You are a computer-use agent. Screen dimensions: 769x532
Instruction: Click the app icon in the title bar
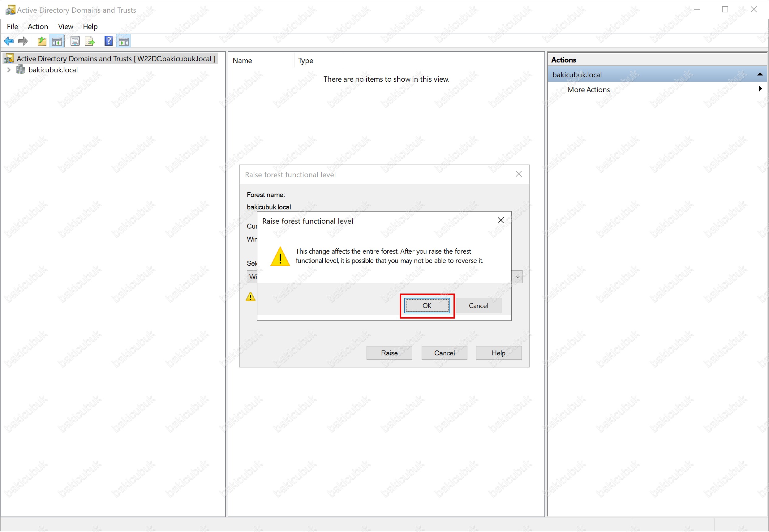(10, 10)
